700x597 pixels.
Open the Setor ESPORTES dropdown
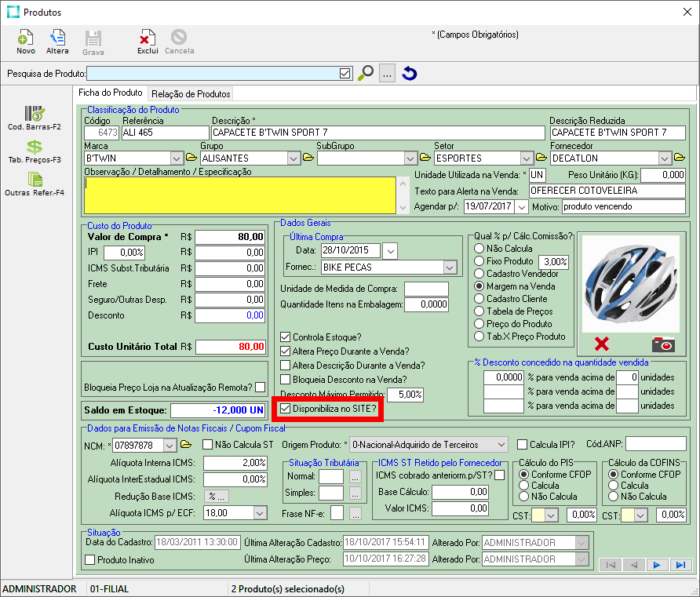[x=527, y=158]
